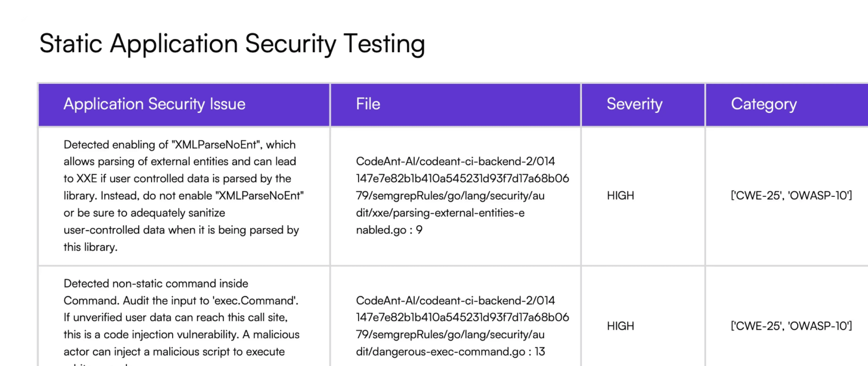Click the "dit/dangerous-exec-command.go : 13" line reference

point(450,352)
